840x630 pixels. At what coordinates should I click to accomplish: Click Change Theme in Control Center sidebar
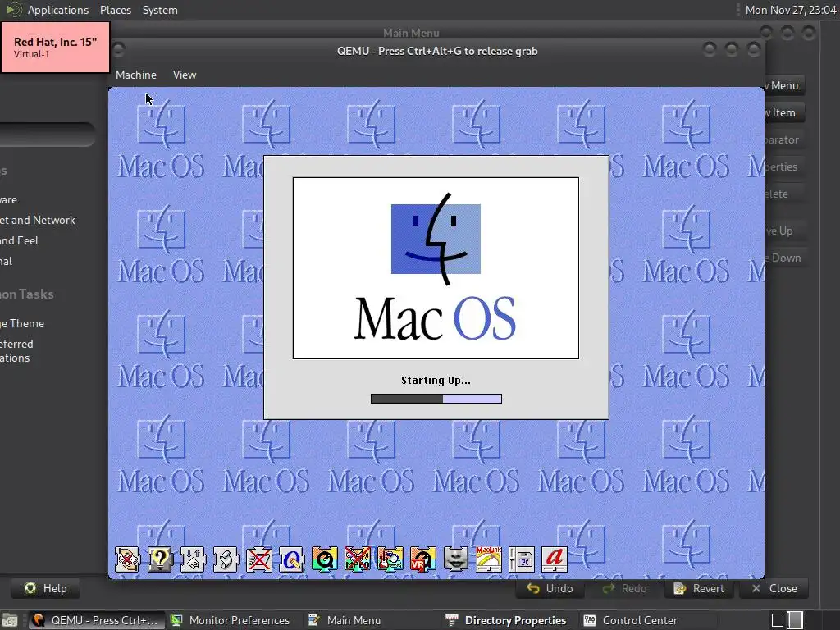[22, 323]
